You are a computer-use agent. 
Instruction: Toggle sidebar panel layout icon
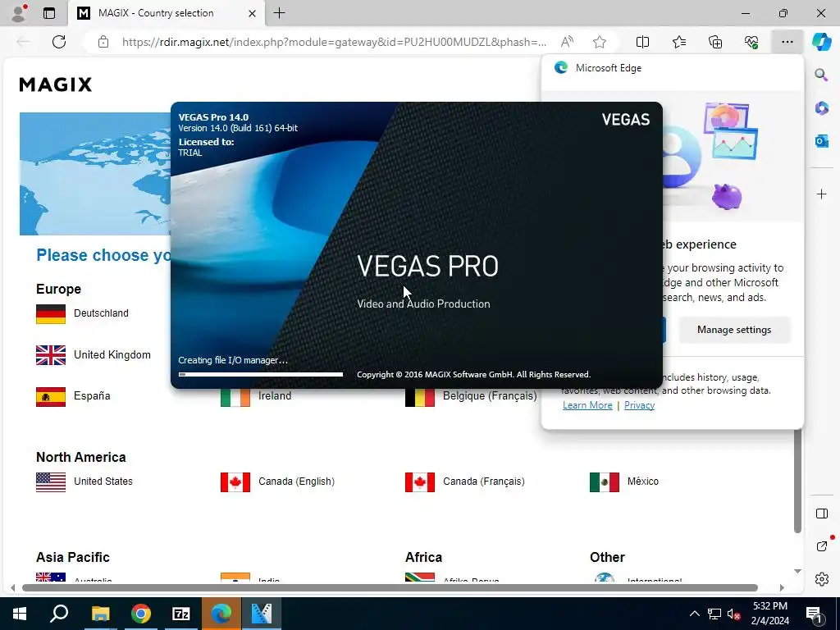coord(821,514)
